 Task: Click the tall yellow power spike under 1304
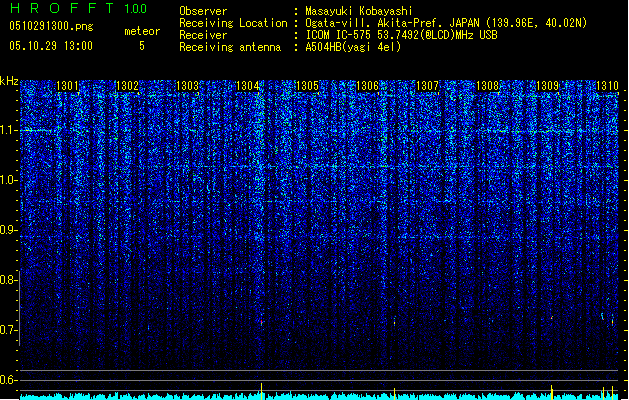pyautogui.click(x=262, y=391)
